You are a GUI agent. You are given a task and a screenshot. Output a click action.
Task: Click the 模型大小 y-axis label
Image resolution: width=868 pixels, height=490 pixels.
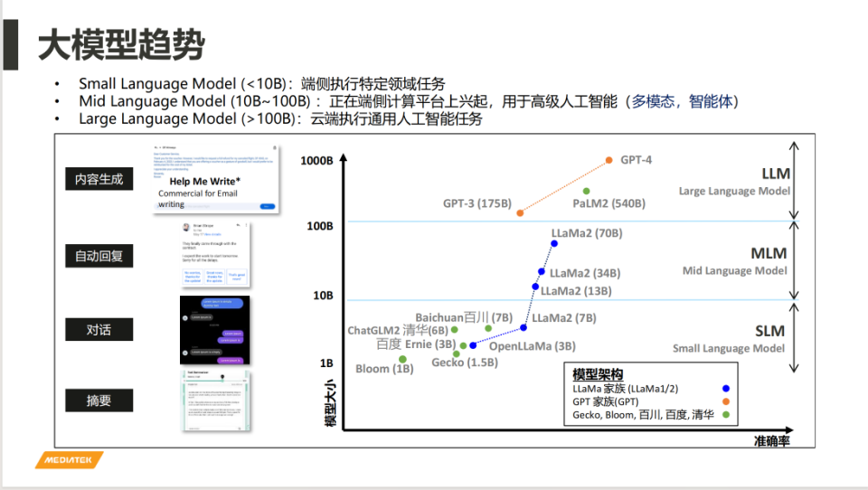coord(330,402)
